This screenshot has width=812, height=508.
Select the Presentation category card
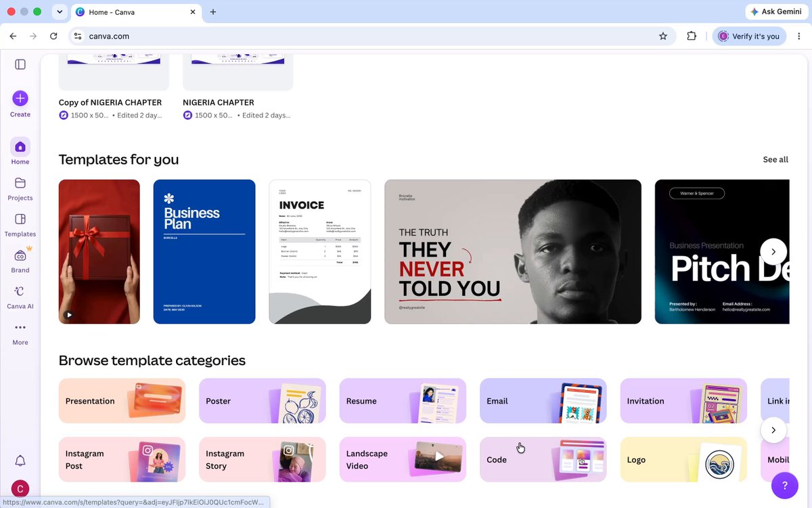tap(122, 401)
